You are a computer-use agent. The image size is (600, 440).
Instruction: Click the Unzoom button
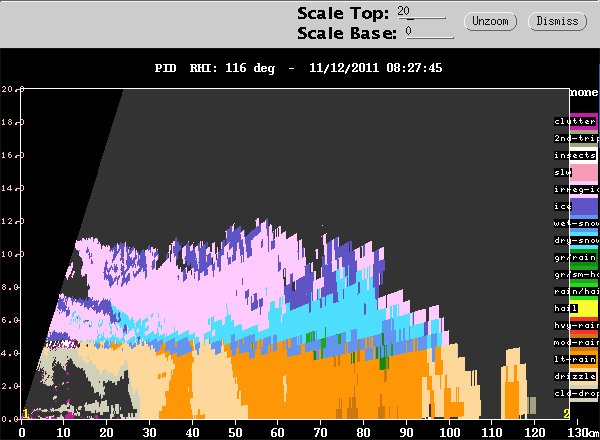pyautogui.click(x=490, y=21)
